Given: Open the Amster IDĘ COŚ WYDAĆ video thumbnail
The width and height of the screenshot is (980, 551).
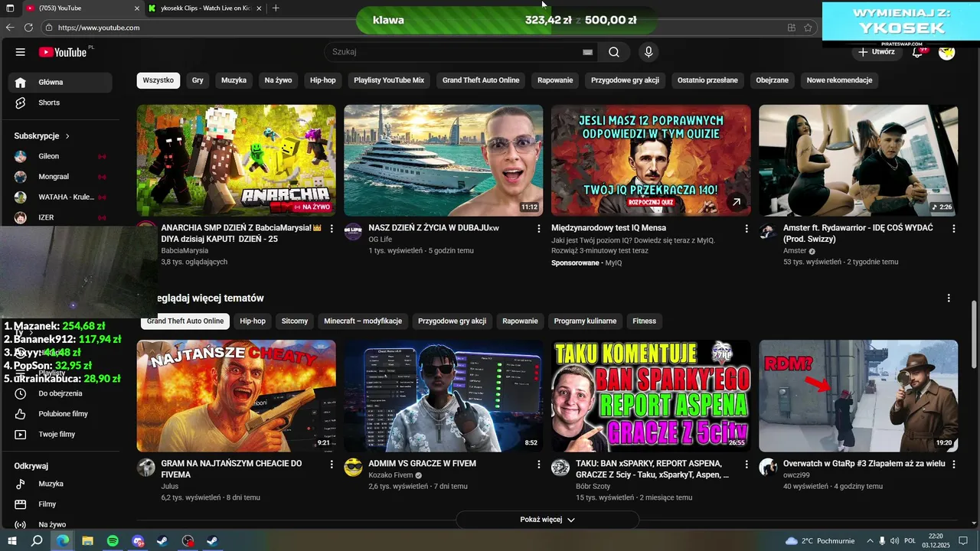Looking at the screenshot, I should coord(858,161).
